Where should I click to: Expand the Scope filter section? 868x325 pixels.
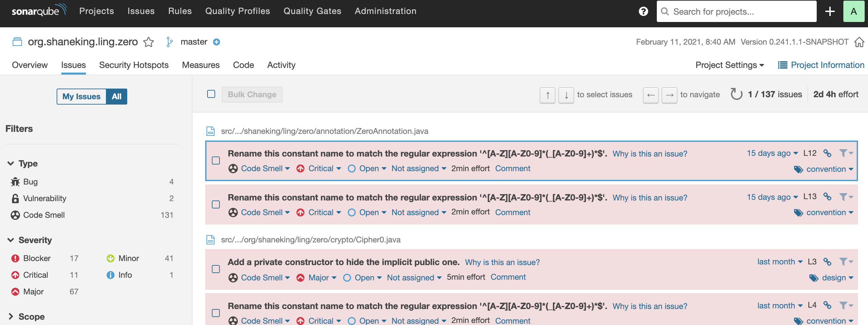[26, 317]
